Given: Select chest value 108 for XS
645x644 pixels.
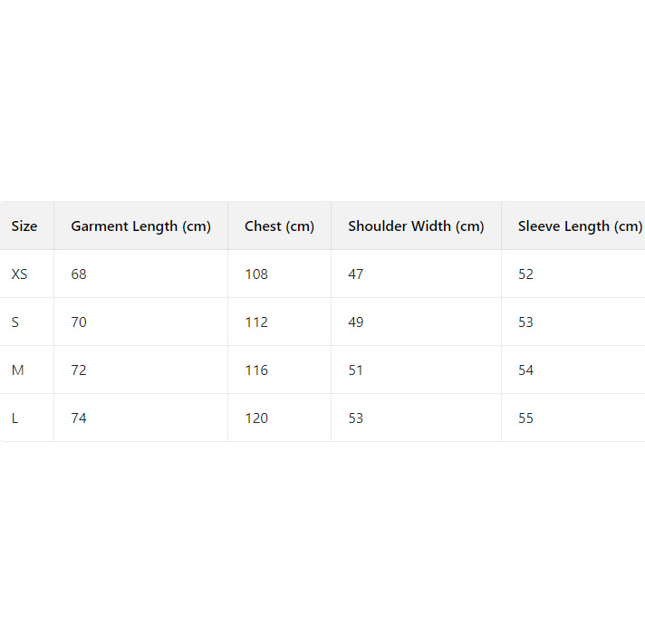Looking at the screenshot, I should pos(256,274).
